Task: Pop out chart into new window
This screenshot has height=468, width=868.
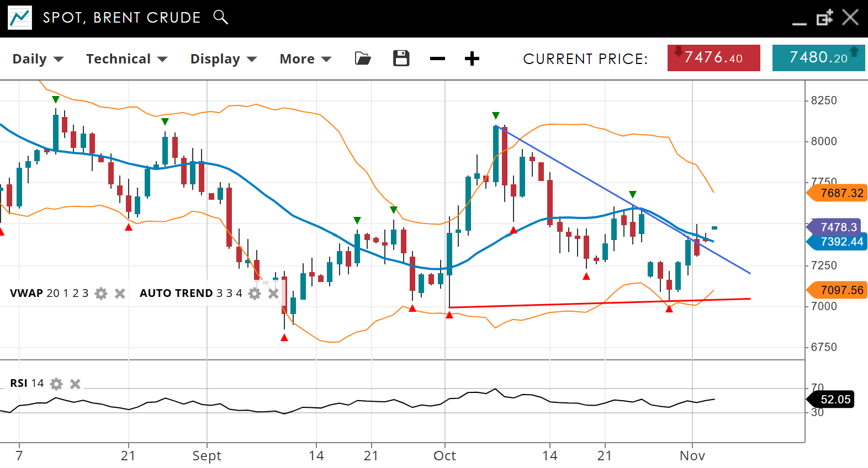Action: click(x=824, y=18)
